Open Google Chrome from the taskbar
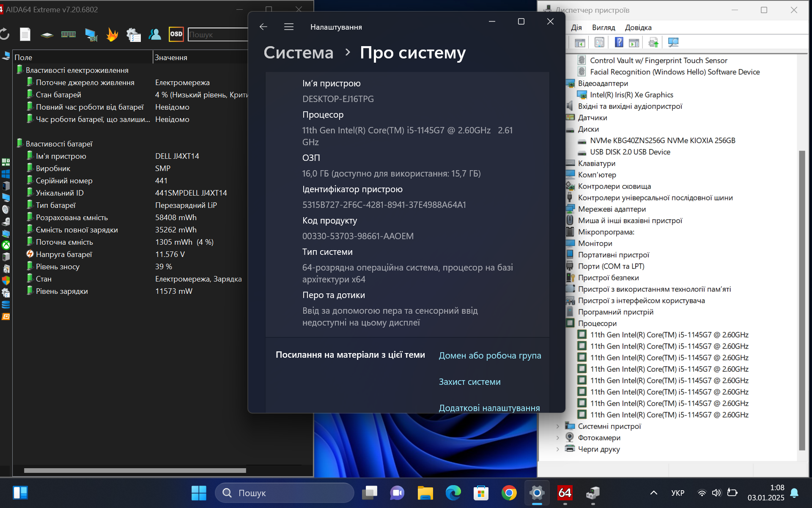812x508 pixels. click(509, 493)
